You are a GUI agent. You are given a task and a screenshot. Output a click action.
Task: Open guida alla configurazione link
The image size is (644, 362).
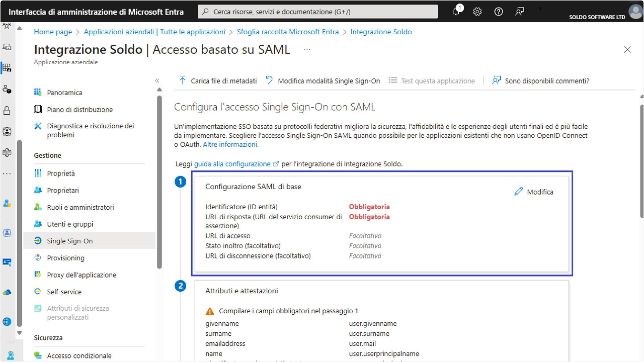coord(232,164)
